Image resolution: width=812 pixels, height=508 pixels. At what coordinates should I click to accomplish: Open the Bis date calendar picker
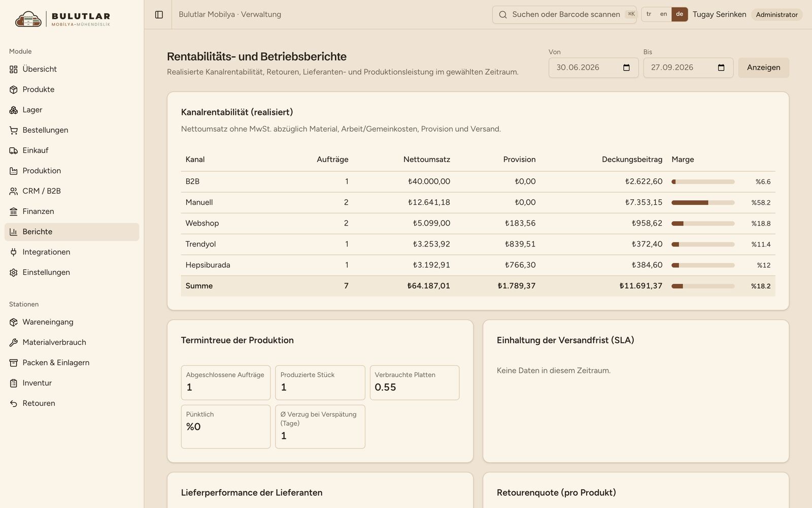coord(721,68)
